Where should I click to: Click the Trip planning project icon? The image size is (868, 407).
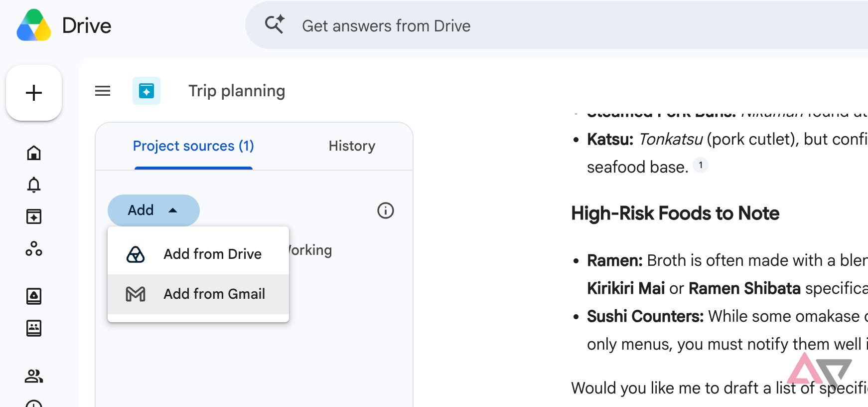pos(146,91)
